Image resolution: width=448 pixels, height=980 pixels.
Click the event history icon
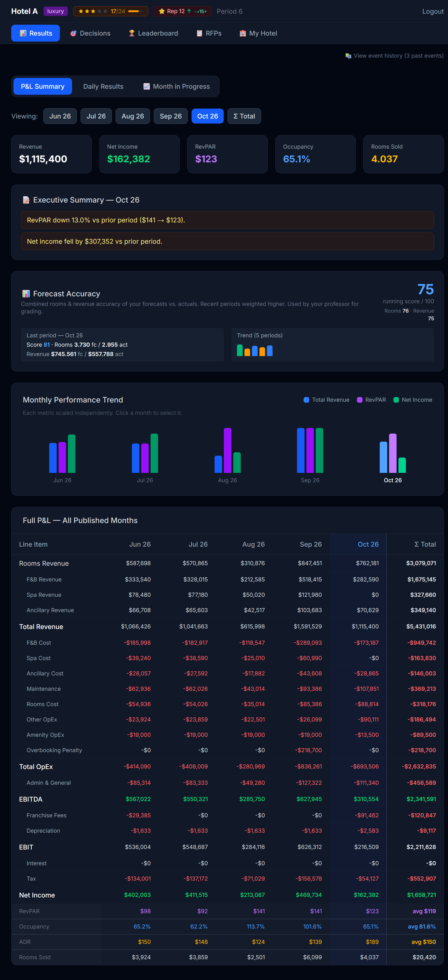pyautogui.click(x=348, y=56)
